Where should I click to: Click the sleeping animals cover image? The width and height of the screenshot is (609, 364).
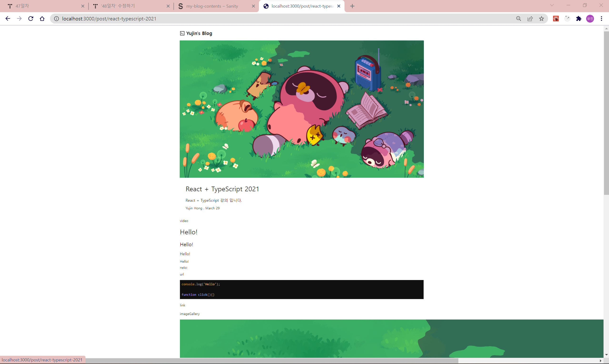click(302, 109)
